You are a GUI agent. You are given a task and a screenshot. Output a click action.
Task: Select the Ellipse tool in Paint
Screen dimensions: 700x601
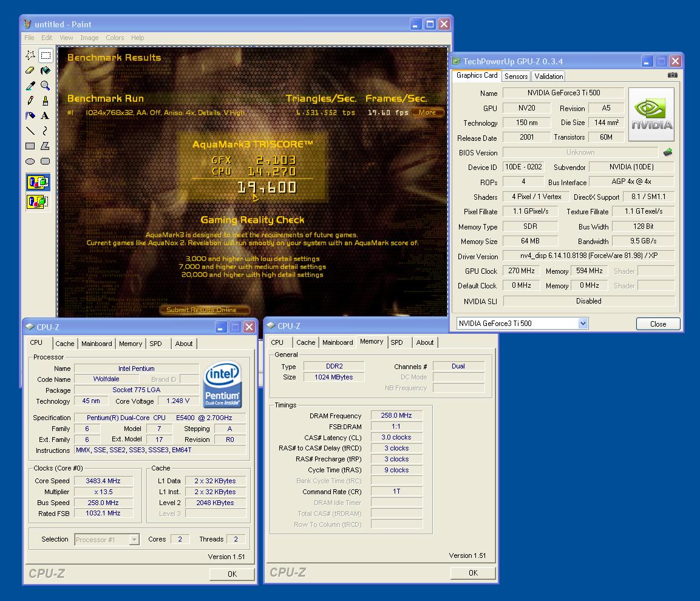(30, 161)
